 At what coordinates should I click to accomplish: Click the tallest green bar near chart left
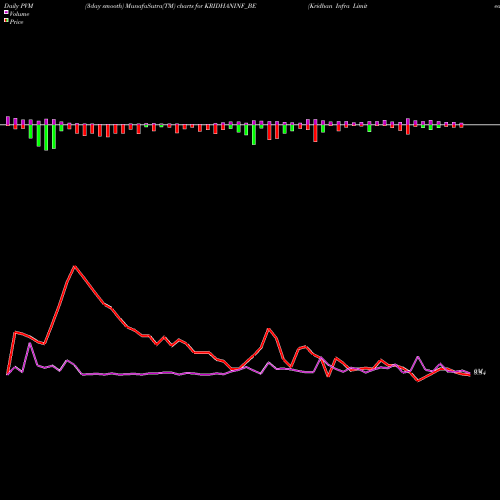click(x=46, y=138)
